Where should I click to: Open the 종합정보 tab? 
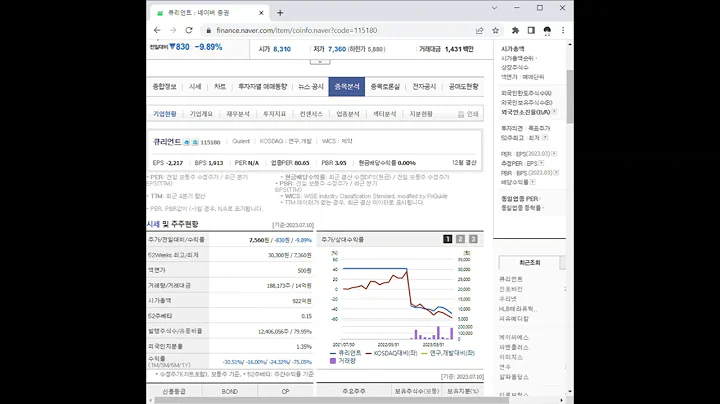pyautogui.click(x=164, y=86)
